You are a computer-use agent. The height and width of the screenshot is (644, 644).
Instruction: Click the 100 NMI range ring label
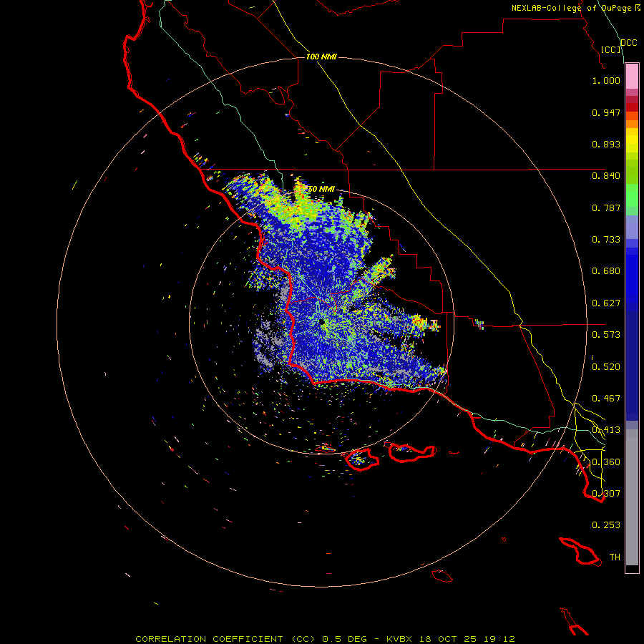click(321, 57)
